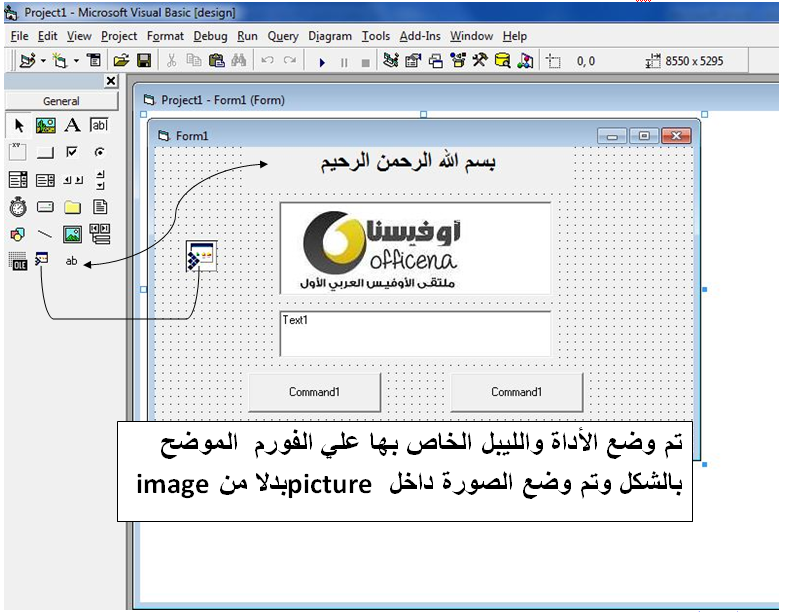Select the Timer control tool
The image size is (787, 612).
pos(18,207)
